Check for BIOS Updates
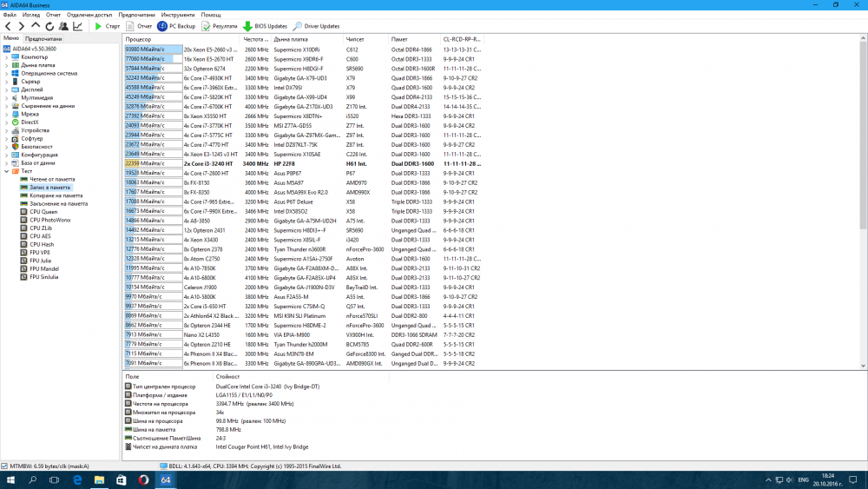The width and height of the screenshot is (868, 489). coord(265,26)
